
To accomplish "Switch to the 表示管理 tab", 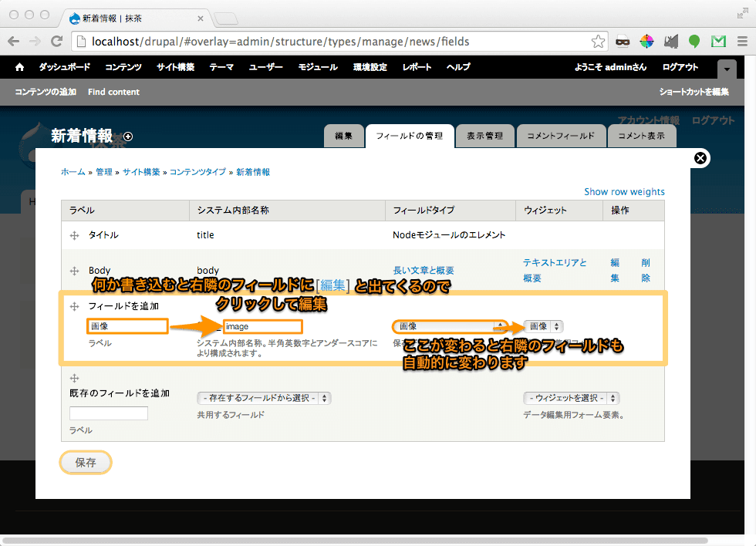I will (484, 136).
